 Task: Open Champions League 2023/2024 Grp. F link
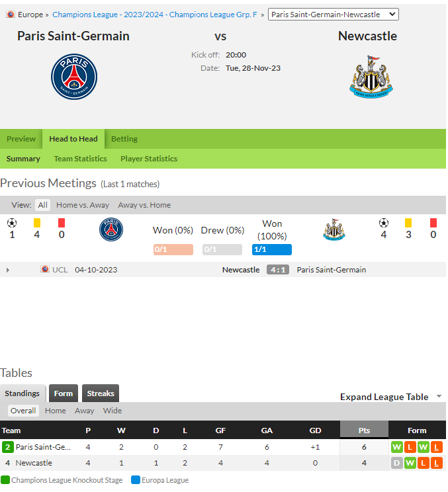[x=155, y=15]
